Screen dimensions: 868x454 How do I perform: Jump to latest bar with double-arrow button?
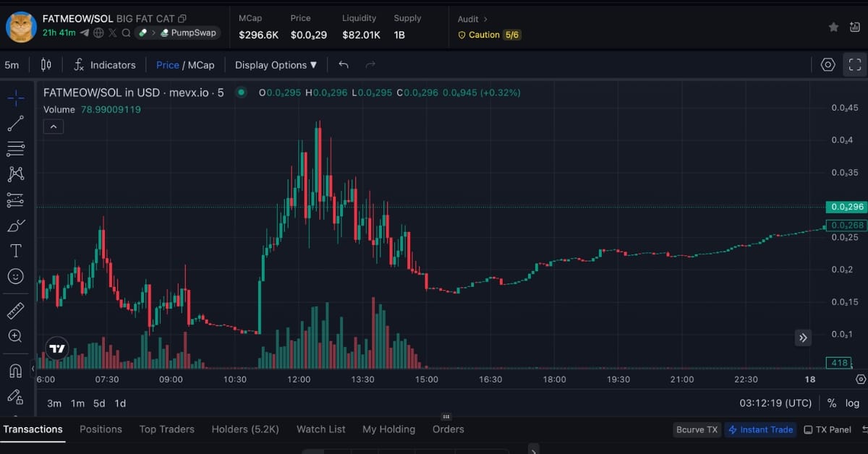pos(803,338)
